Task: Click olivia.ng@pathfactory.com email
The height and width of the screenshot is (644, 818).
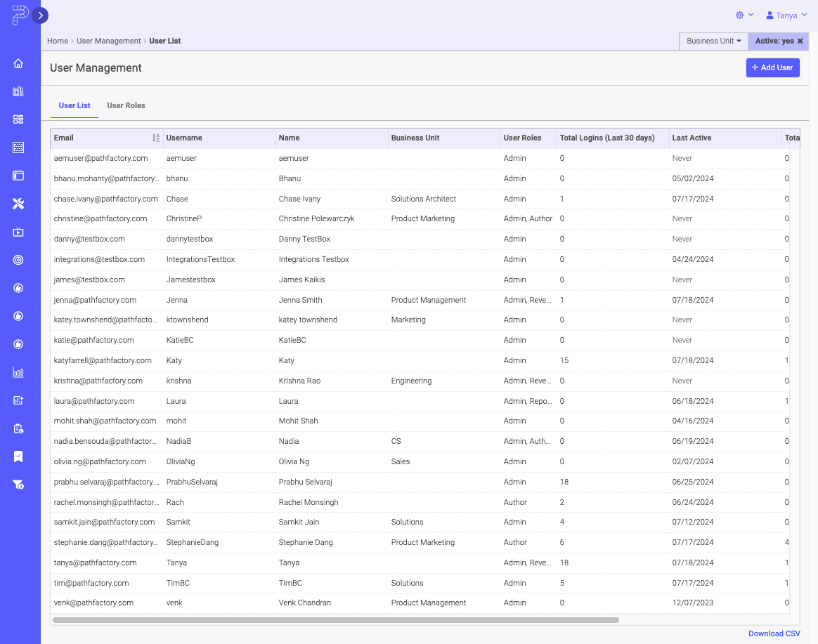Action: (100, 461)
